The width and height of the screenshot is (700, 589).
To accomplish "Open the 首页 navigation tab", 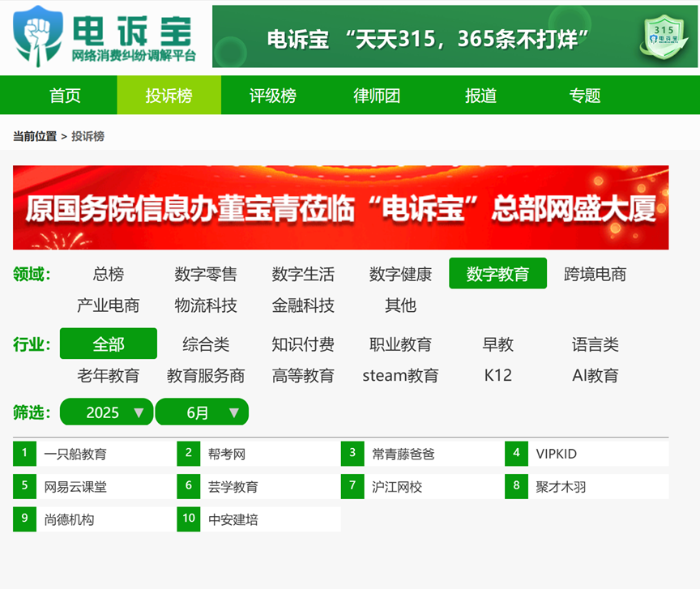I will pyautogui.click(x=65, y=95).
